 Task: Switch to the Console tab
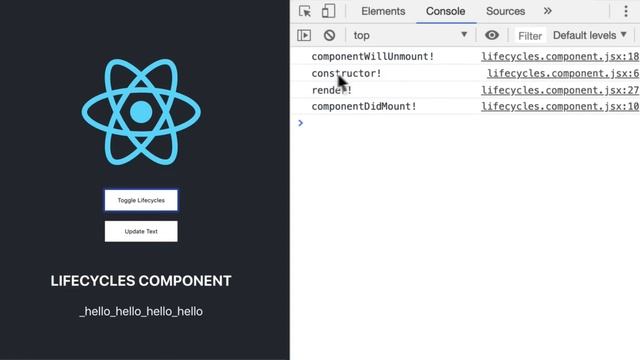[446, 11]
